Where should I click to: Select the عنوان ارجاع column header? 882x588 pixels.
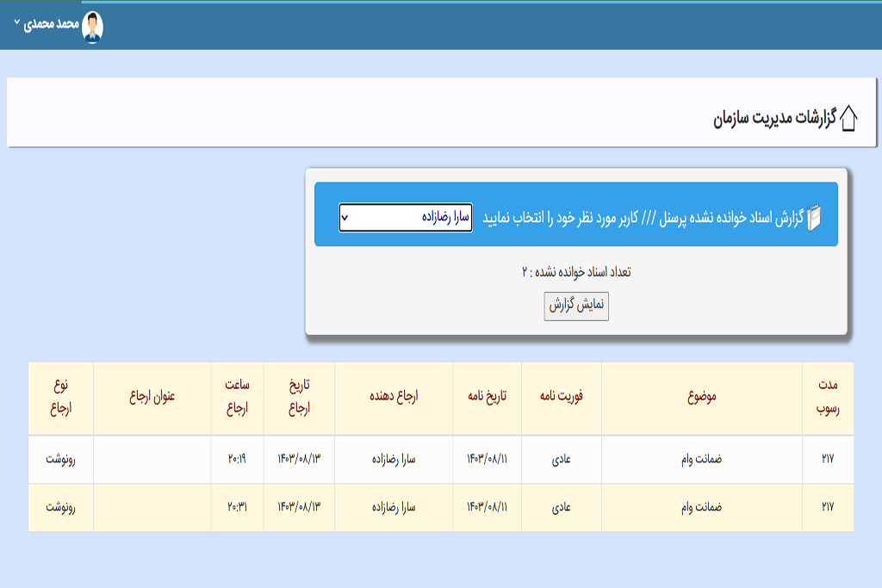tap(152, 398)
